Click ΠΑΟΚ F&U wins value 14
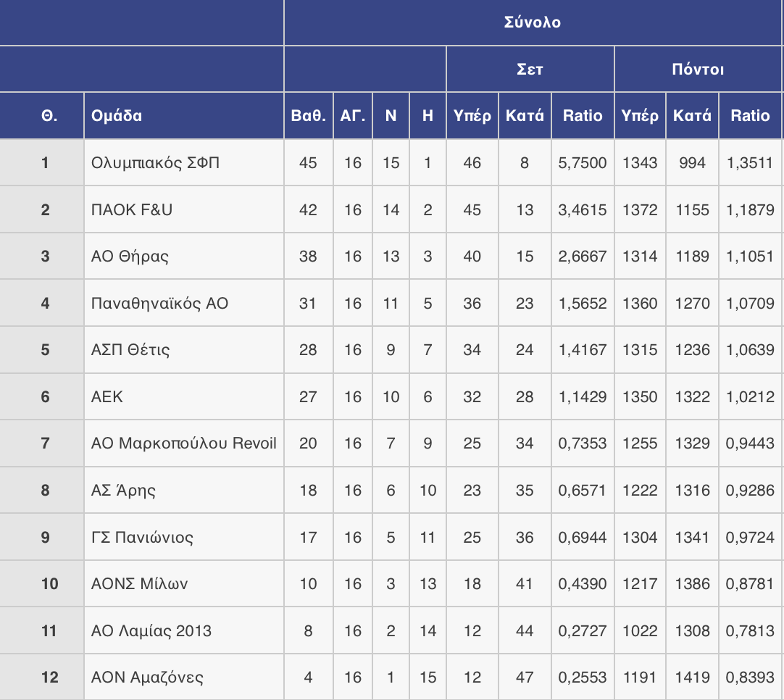Viewport: 784px width, 700px height. 391,209
